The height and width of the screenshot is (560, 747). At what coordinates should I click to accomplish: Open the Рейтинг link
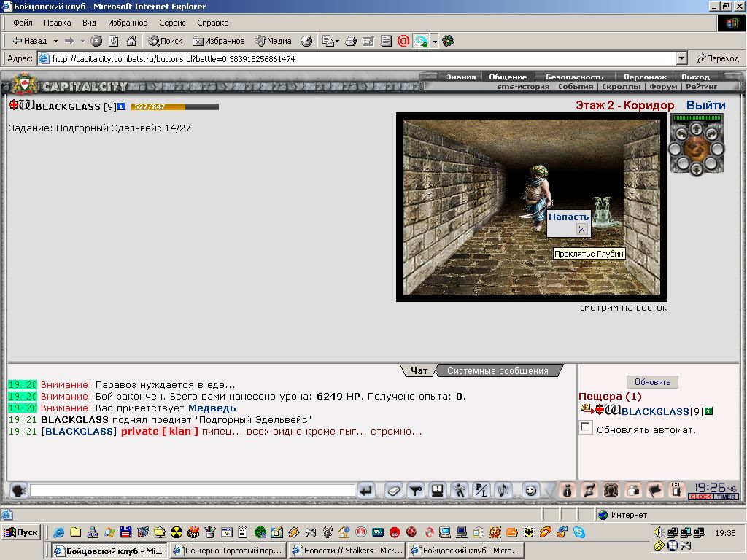tap(701, 87)
